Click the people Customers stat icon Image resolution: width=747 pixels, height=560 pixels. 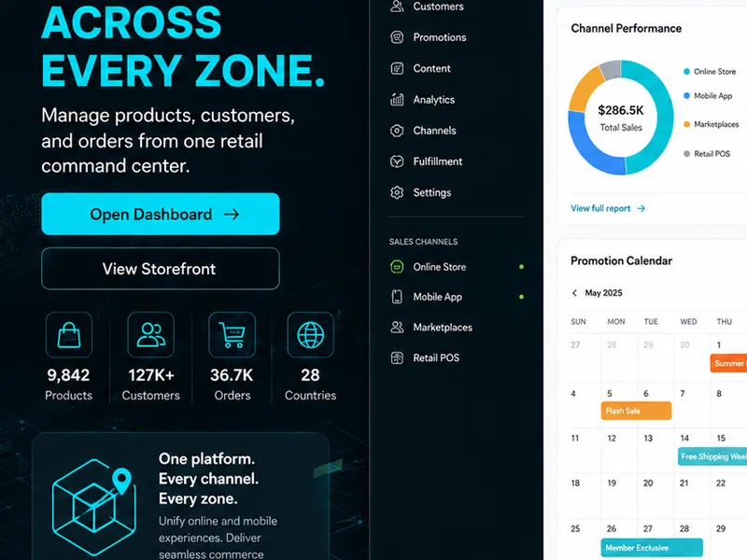tap(151, 335)
